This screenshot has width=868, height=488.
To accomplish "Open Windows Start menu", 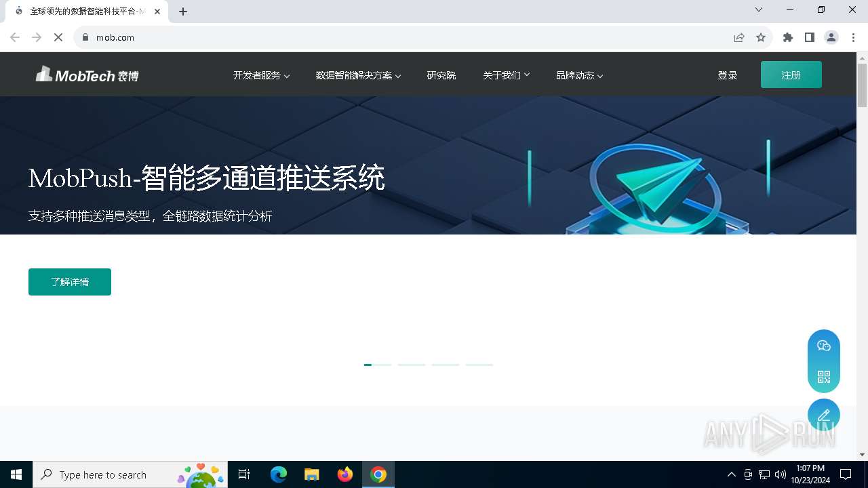I will (16, 474).
